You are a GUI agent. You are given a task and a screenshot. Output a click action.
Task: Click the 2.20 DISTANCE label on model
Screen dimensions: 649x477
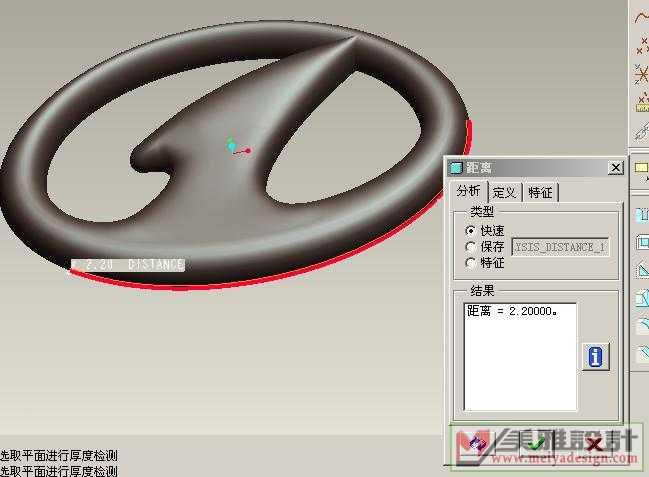[128, 265]
